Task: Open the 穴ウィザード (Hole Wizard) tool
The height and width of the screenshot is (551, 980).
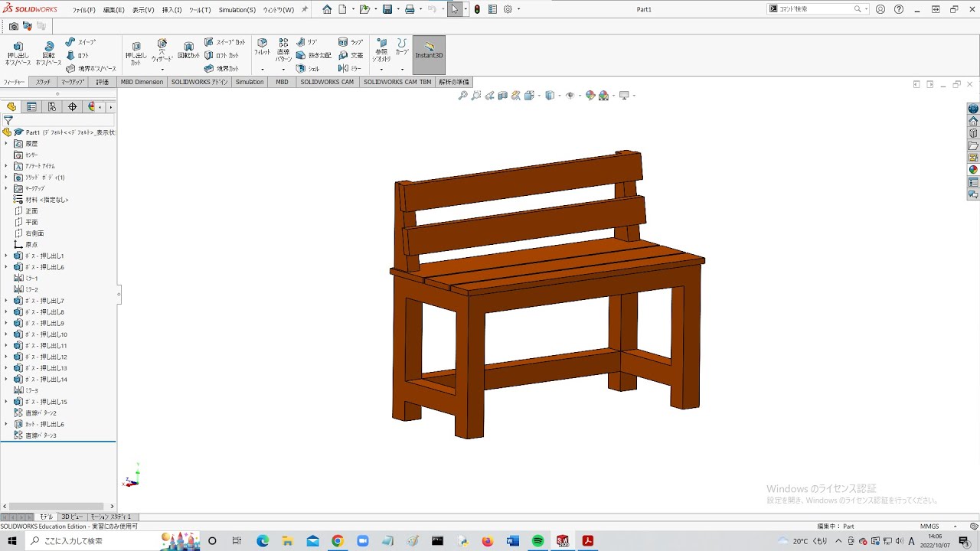Action: click(x=162, y=51)
